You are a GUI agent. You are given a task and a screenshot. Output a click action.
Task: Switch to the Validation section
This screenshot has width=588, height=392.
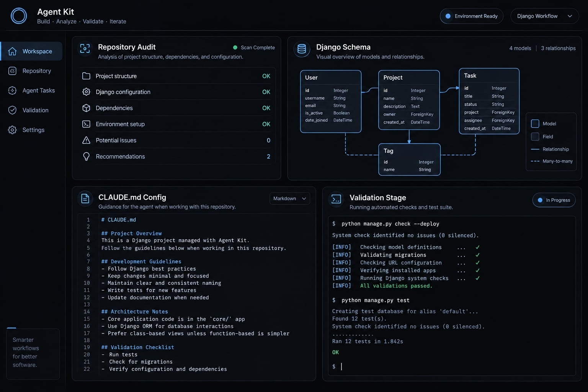(31, 110)
